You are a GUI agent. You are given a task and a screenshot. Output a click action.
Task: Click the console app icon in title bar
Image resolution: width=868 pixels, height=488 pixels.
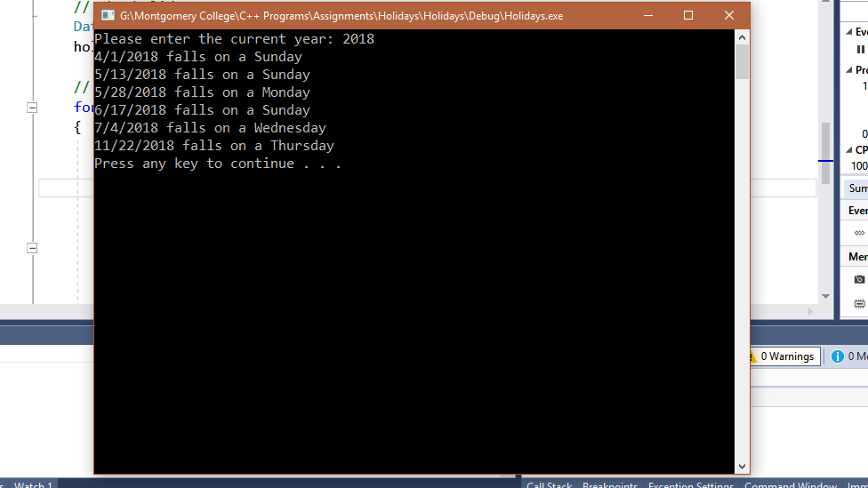[108, 15]
